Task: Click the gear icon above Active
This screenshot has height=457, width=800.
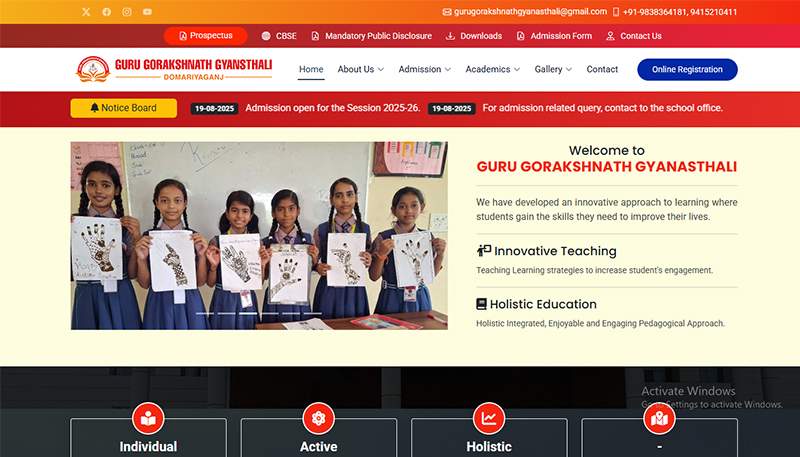Action: click(x=318, y=418)
